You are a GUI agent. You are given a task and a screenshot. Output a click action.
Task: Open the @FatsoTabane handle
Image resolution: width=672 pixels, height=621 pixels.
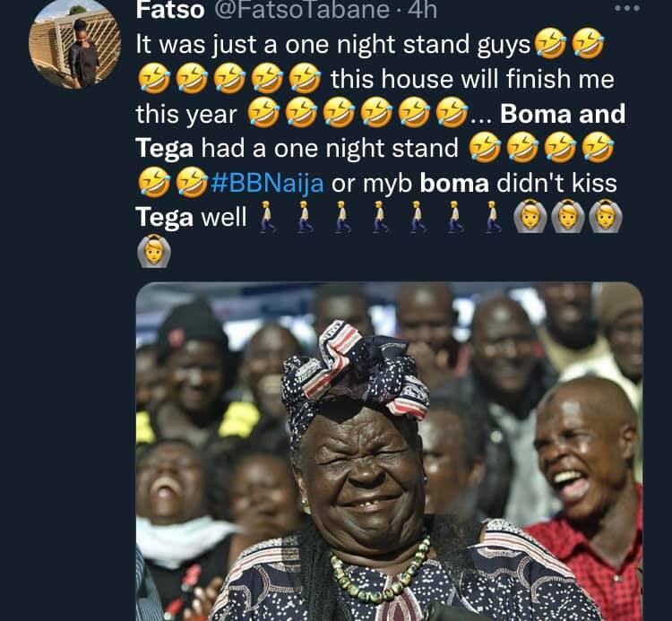coord(301,10)
